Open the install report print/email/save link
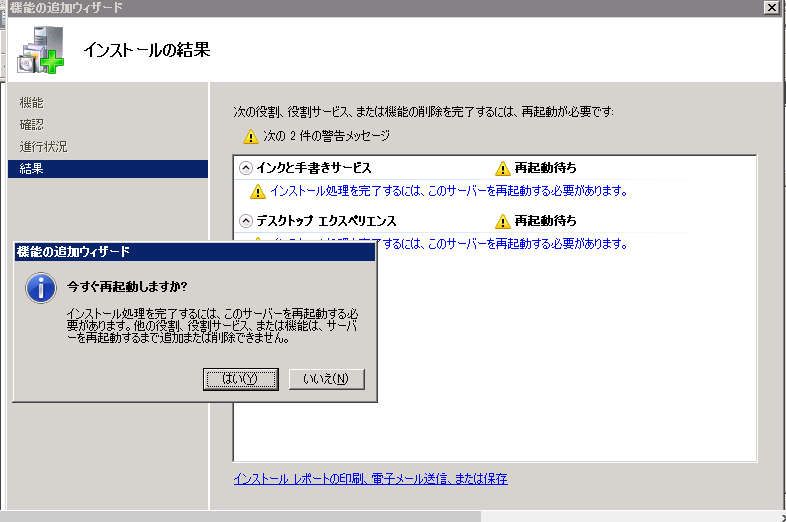 [x=370, y=479]
